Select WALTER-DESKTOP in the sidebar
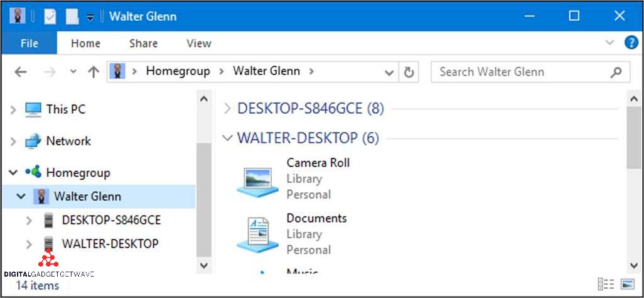 (110, 243)
